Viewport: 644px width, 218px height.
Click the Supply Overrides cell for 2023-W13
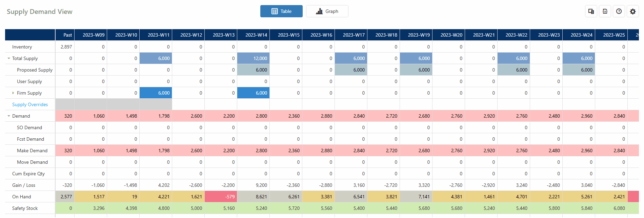[221, 104]
